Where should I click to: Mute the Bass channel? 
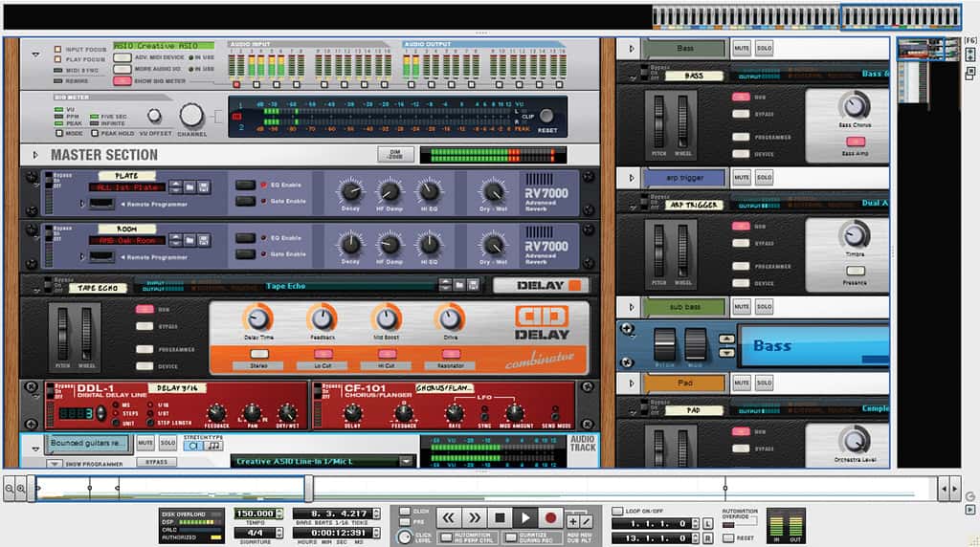[x=742, y=48]
